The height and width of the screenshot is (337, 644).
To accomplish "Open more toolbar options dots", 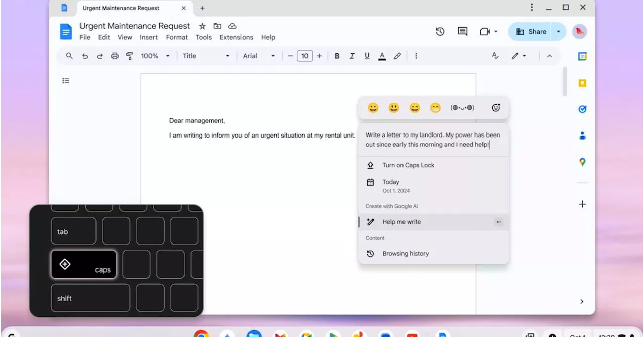I will [416, 56].
